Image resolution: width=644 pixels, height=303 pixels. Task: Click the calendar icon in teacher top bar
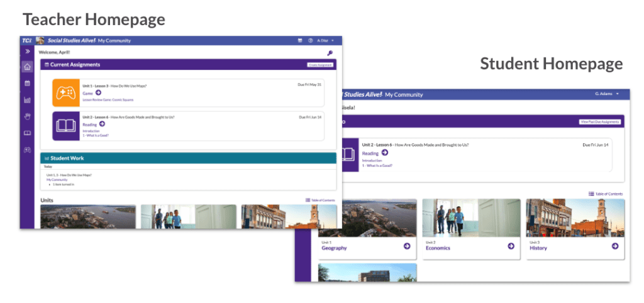(x=300, y=41)
